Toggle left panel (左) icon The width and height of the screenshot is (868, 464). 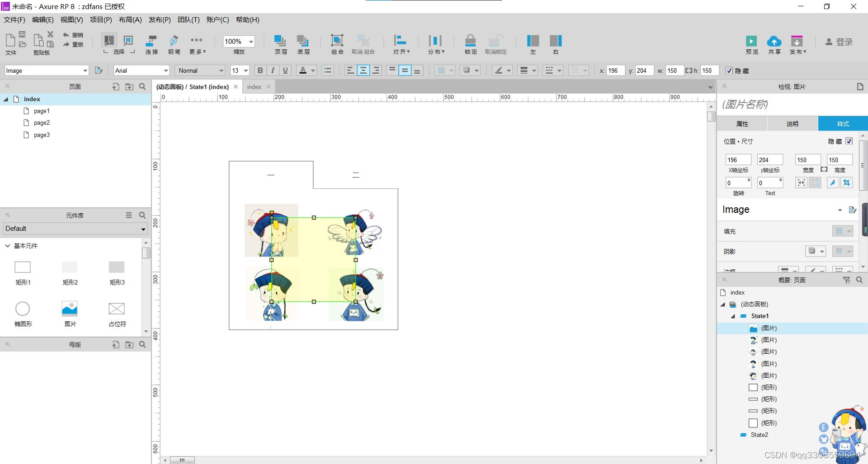click(533, 41)
